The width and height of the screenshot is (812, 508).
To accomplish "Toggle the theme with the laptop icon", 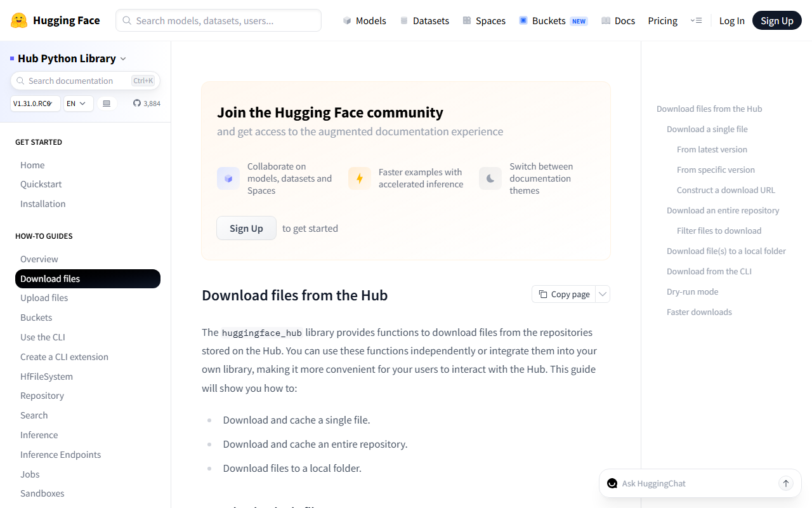I will pos(107,104).
